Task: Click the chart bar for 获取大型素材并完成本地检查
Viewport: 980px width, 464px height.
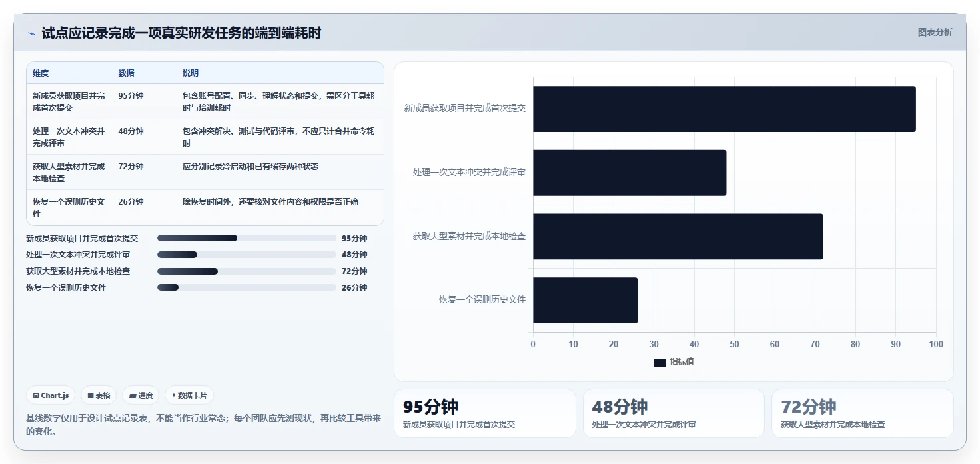Action: (x=678, y=237)
